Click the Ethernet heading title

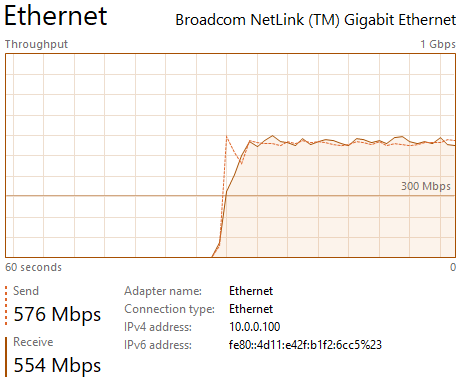(56, 16)
